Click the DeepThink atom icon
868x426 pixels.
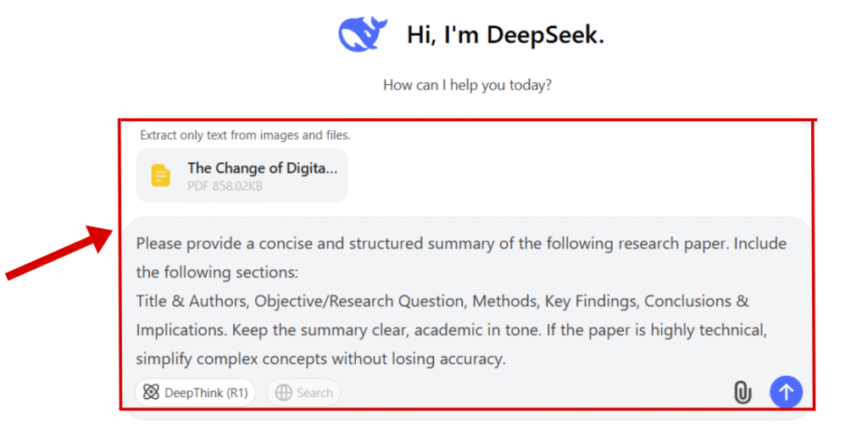152,392
